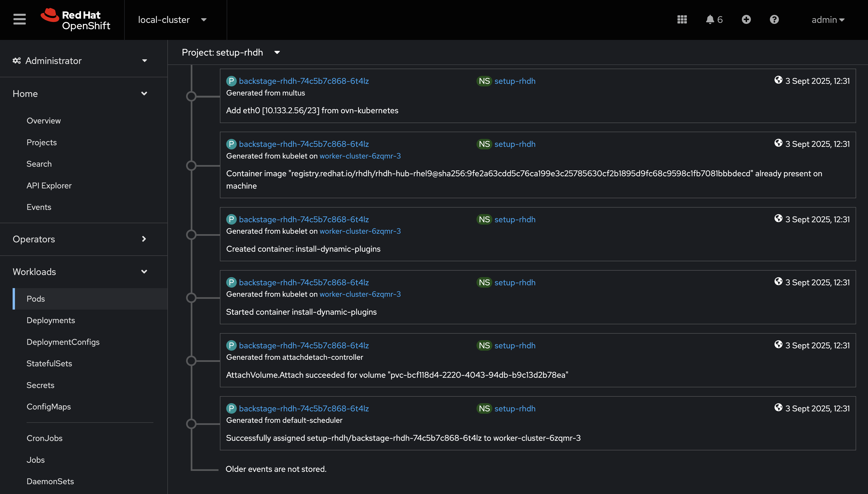Screen dimensions: 868x494
Task: Open Search in the sidebar
Action: (x=39, y=164)
